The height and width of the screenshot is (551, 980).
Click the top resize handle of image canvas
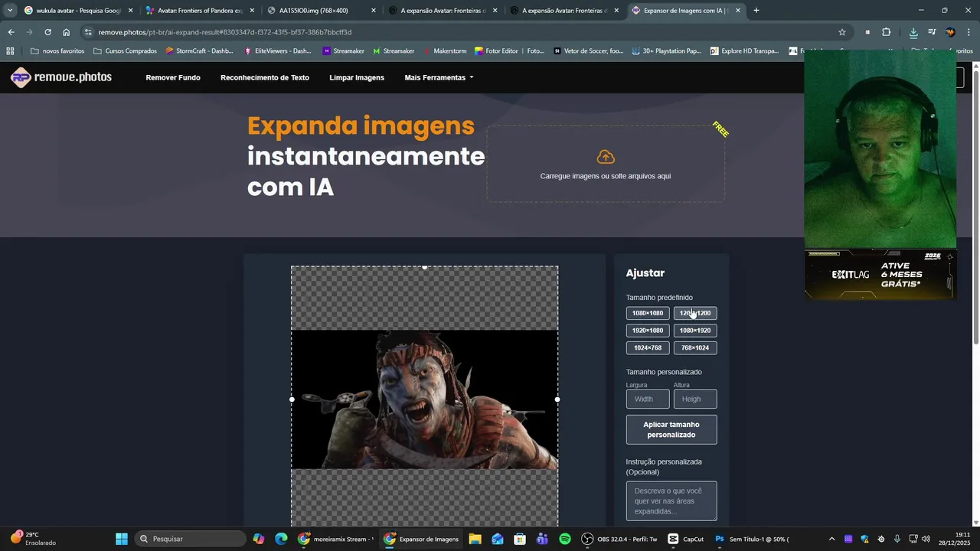tap(425, 267)
